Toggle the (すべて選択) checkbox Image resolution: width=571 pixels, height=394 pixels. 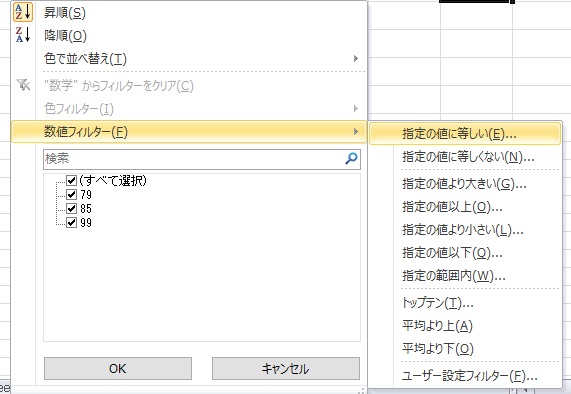(71, 180)
